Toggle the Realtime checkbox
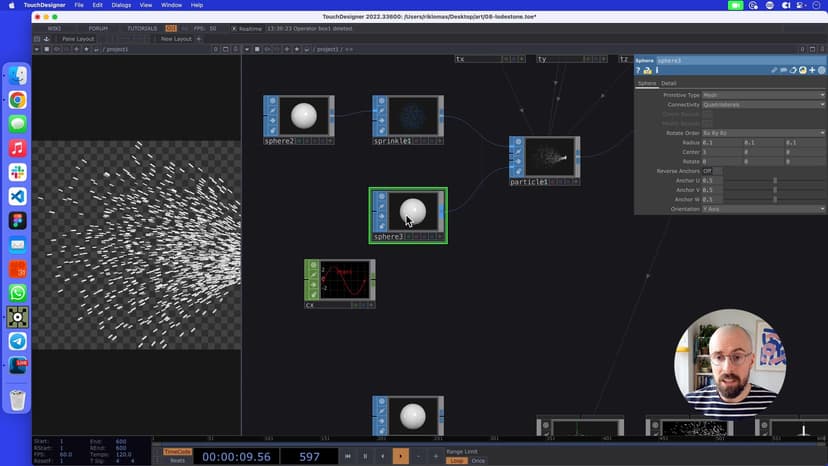The width and height of the screenshot is (828, 466). pos(234,28)
